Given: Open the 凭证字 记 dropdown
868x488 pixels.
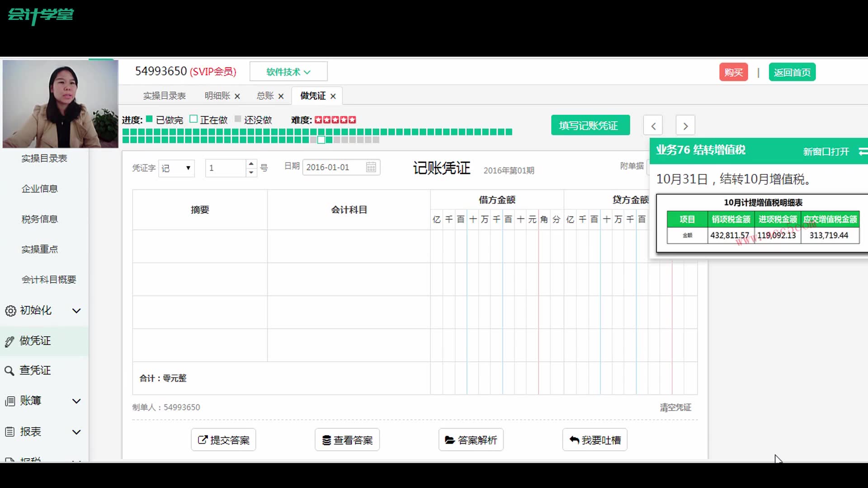Looking at the screenshot, I should tap(176, 168).
